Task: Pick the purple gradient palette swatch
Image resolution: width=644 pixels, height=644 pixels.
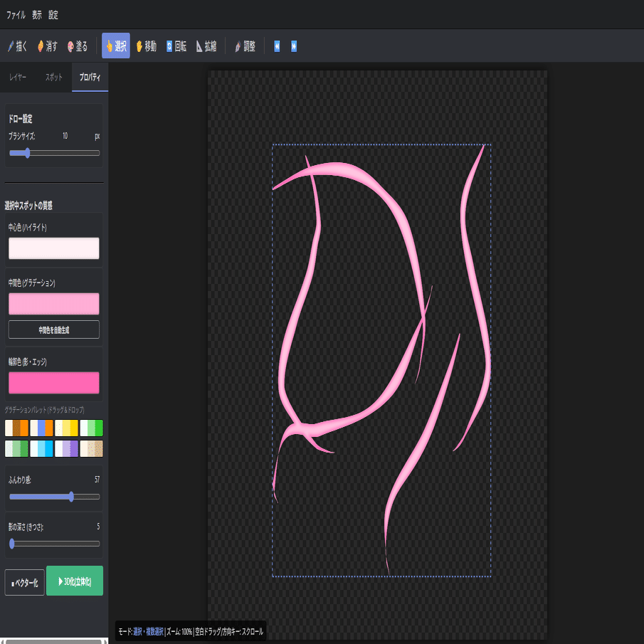Action: point(67,448)
